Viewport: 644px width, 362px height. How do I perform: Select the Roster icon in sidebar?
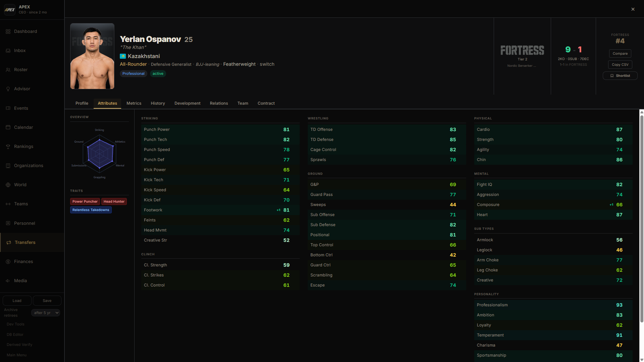click(x=8, y=70)
